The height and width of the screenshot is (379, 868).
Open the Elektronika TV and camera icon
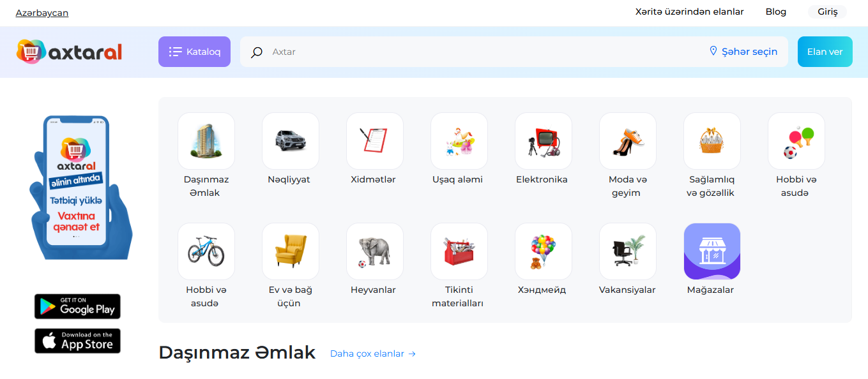(543, 141)
